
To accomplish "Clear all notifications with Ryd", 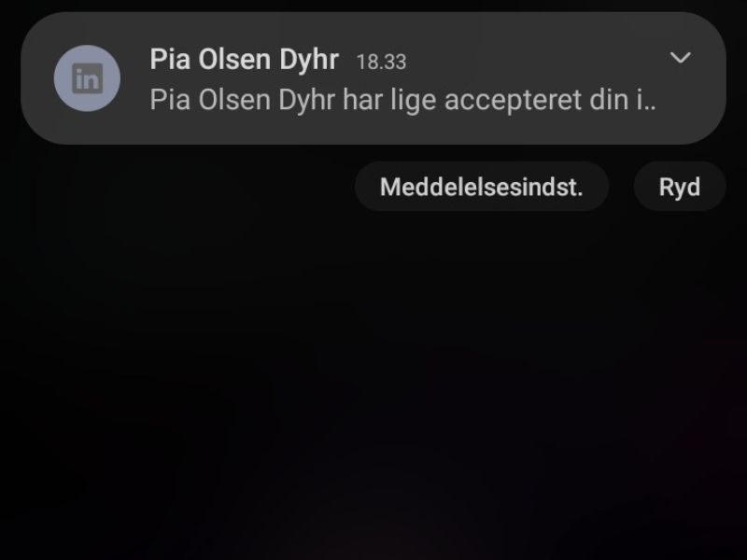I will coord(680,186).
